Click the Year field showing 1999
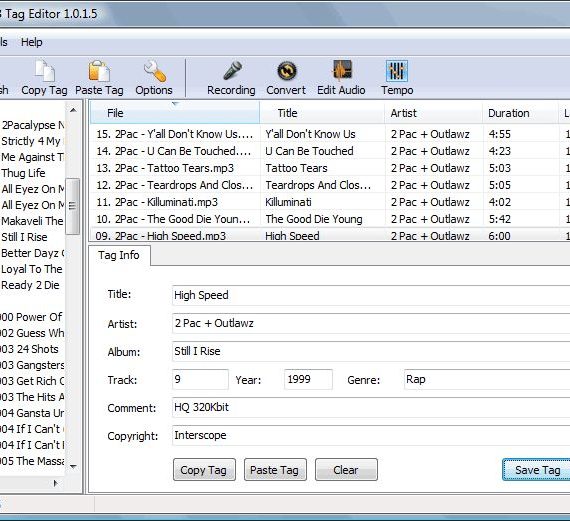Viewport: 570px width, 521px height. click(x=308, y=379)
